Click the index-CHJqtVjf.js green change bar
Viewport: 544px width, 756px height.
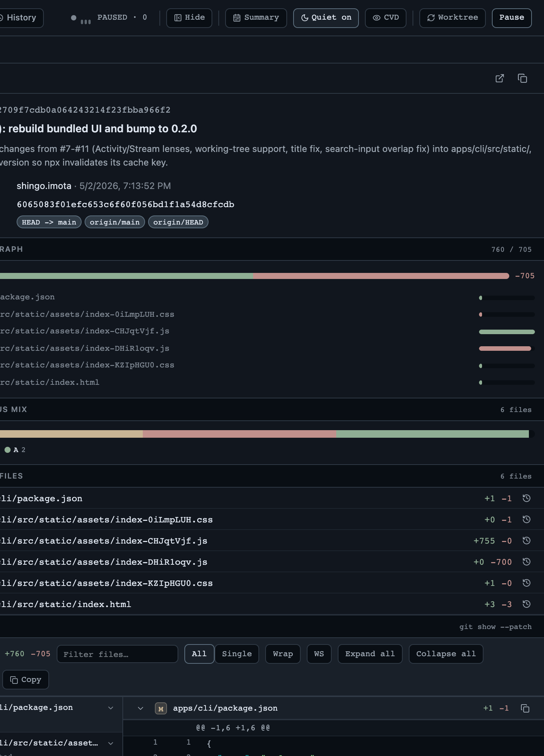507,332
